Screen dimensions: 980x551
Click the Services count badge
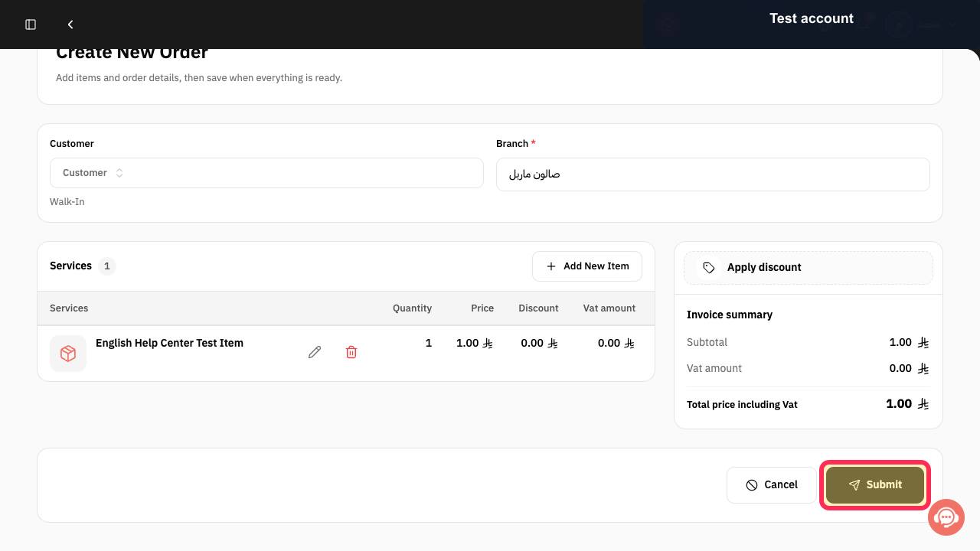click(107, 266)
